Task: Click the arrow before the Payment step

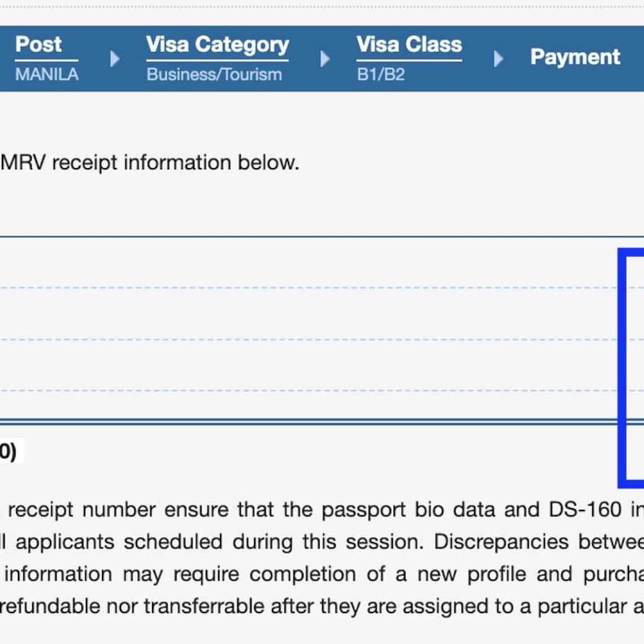Action: [x=499, y=59]
